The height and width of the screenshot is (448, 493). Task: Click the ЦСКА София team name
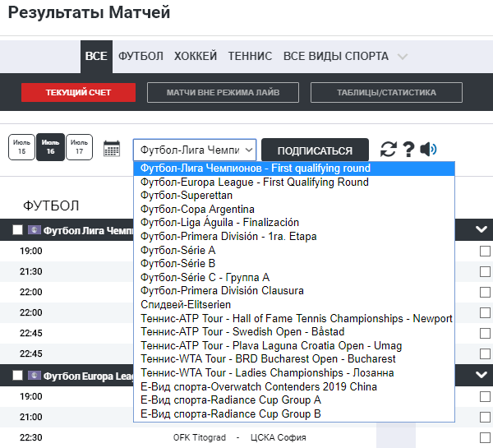(x=279, y=437)
